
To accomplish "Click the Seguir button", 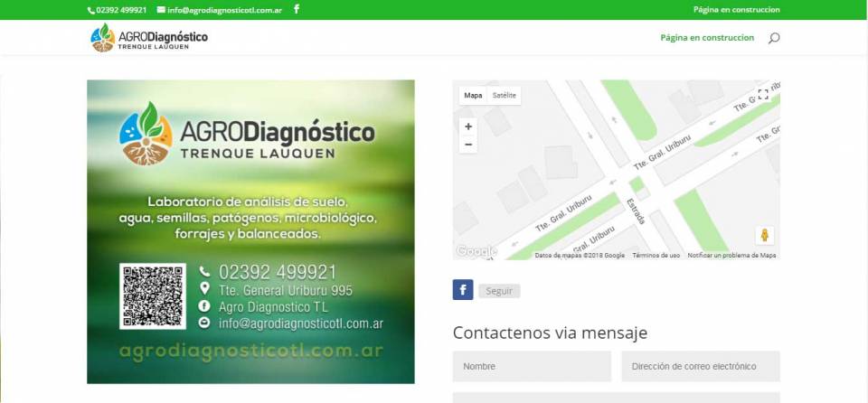I will click(x=499, y=291).
